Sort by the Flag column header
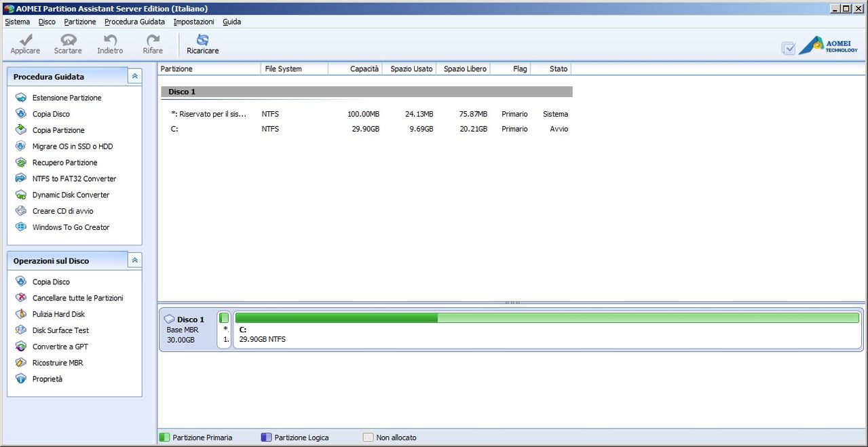868x447 pixels. click(x=510, y=69)
